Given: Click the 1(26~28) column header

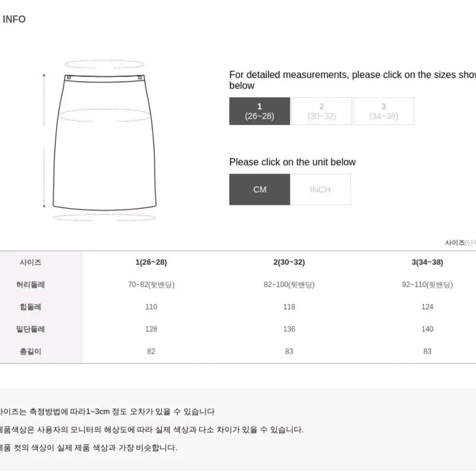Looking at the screenshot, I should (151, 262).
